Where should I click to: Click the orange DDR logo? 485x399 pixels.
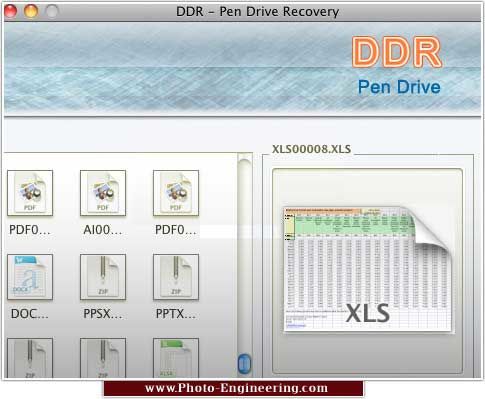[397, 52]
